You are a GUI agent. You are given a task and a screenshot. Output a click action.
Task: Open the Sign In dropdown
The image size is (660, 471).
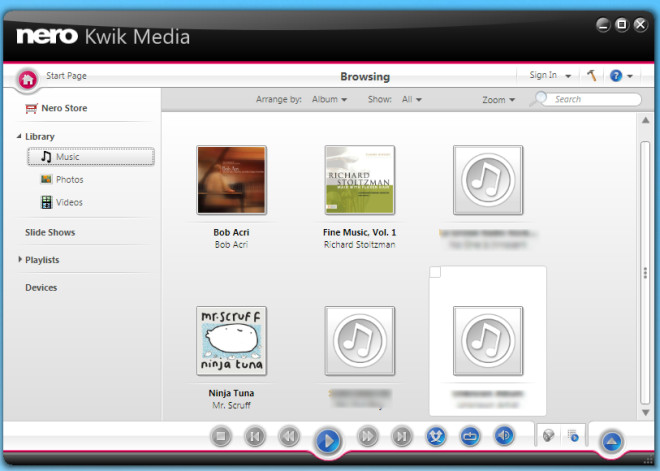(x=550, y=75)
